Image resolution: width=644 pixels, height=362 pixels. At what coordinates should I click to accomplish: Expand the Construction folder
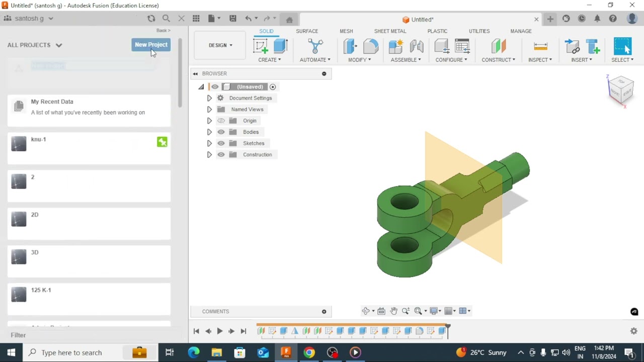(209, 154)
